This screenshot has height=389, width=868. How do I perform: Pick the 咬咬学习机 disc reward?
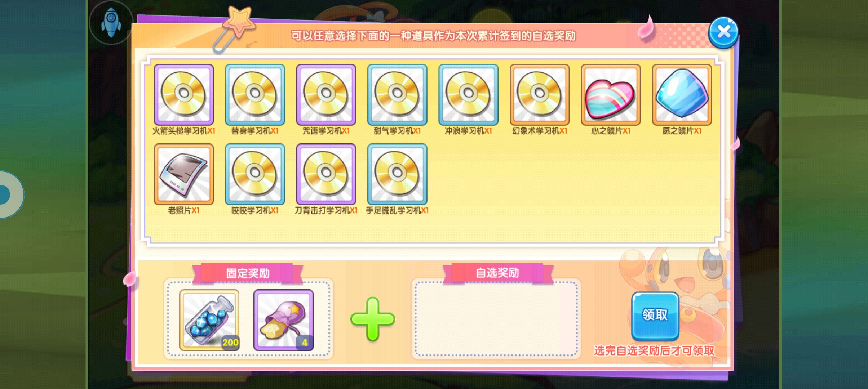(x=255, y=174)
